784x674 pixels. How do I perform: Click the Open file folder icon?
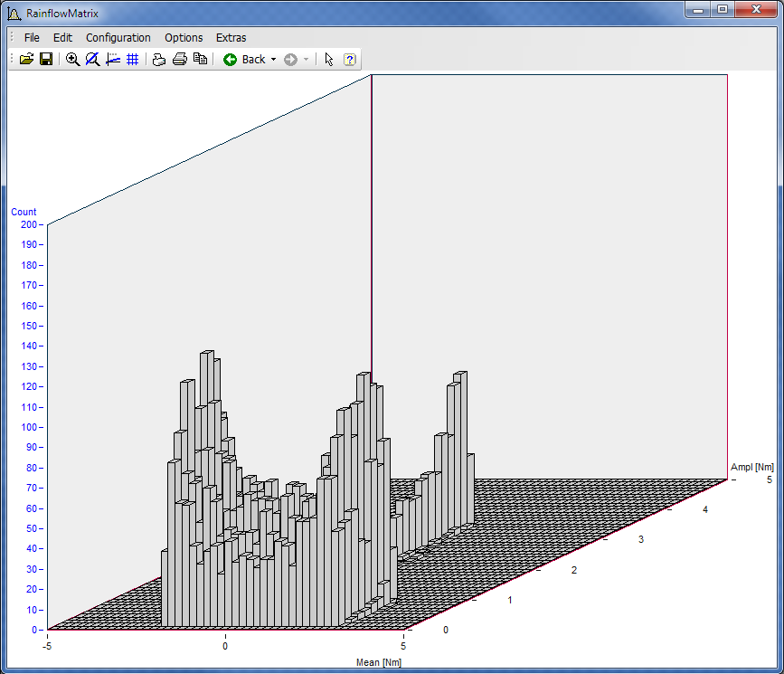click(x=26, y=60)
